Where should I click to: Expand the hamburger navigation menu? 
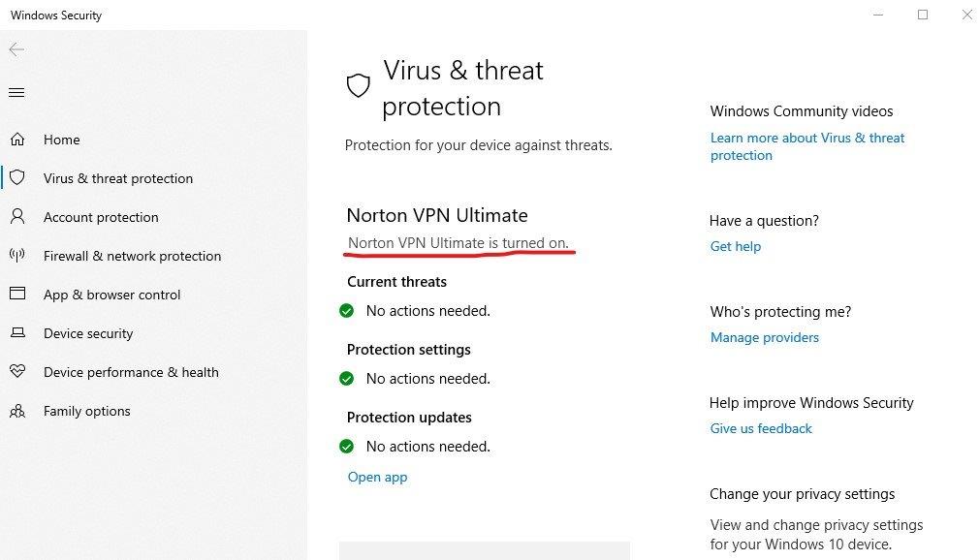pyautogui.click(x=16, y=93)
